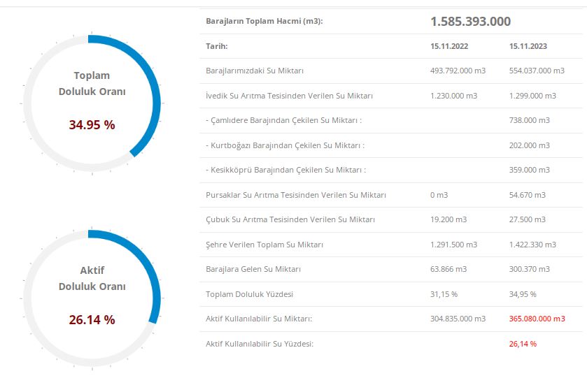Click the red 26,14 % table value
The image size is (587, 392).
point(523,344)
